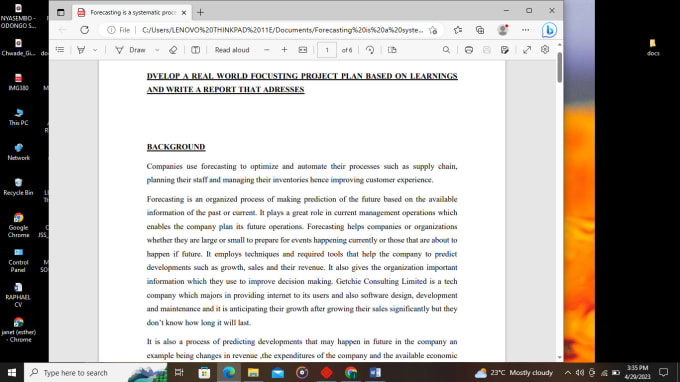This screenshot has width=680, height=382.
Task: Open Task View in taskbar
Action: coord(179,372)
